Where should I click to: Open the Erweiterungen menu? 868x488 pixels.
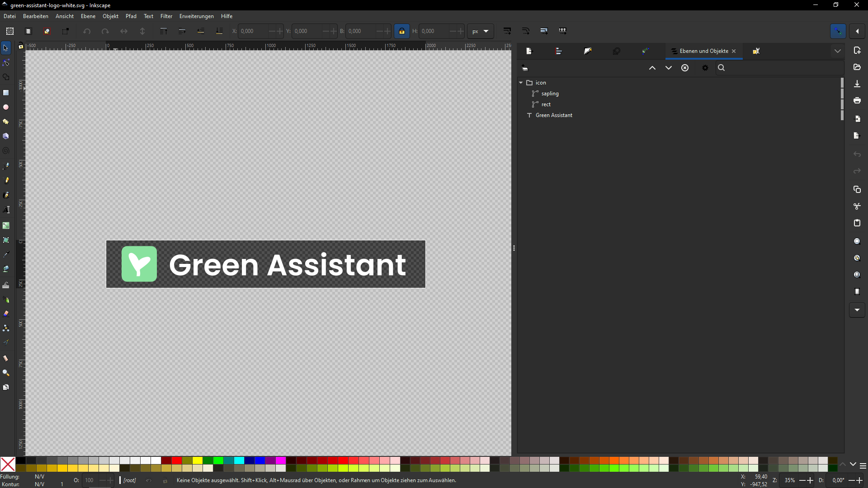point(196,16)
